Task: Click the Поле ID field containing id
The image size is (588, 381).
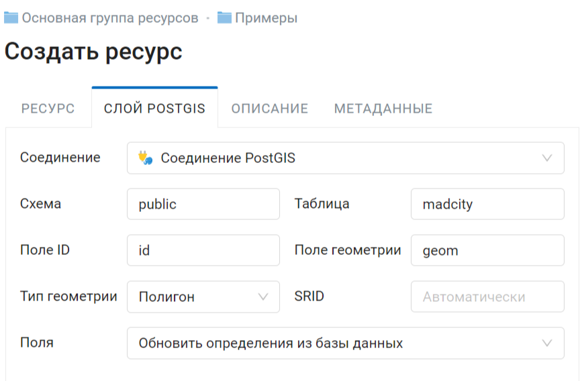Action: (x=203, y=250)
